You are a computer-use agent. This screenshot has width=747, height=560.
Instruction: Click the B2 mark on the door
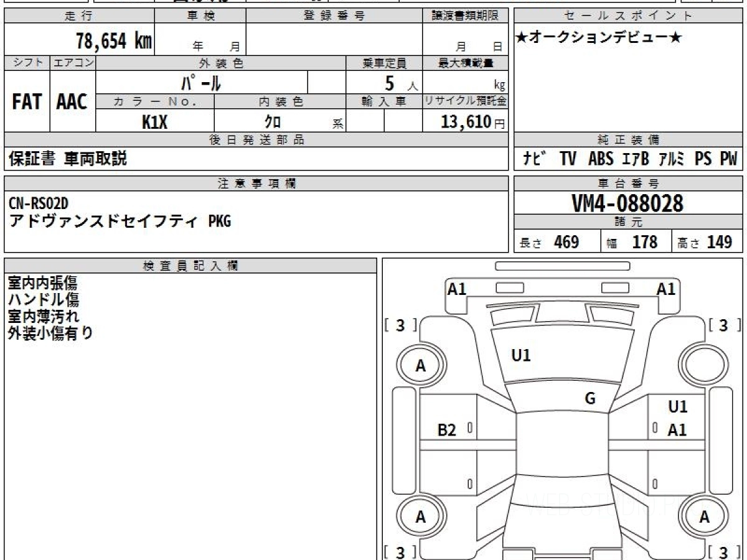[447, 430]
